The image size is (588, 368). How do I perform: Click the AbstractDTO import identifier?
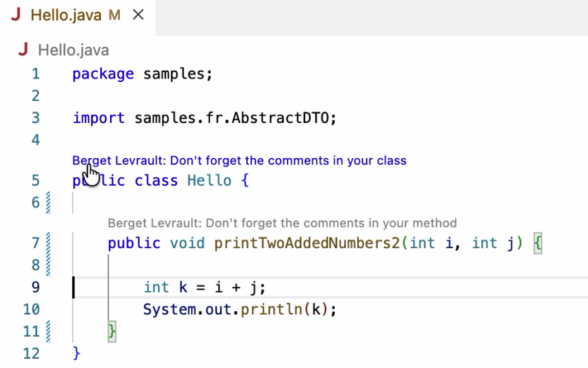[x=284, y=118]
